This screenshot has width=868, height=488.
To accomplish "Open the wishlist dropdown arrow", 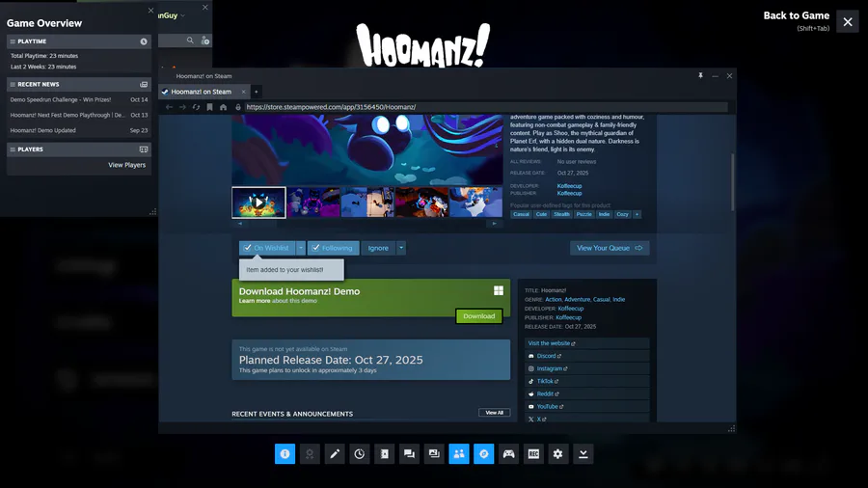I will (301, 248).
